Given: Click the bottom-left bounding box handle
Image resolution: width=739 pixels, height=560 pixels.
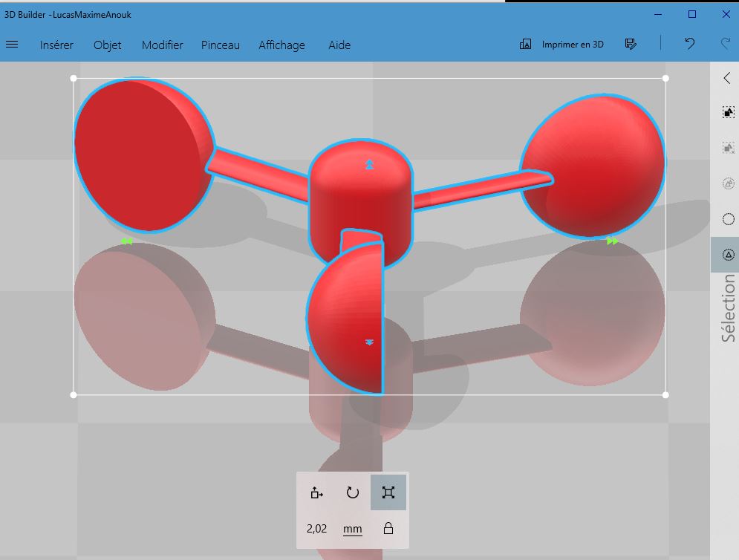Looking at the screenshot, I should click(74, 395).
